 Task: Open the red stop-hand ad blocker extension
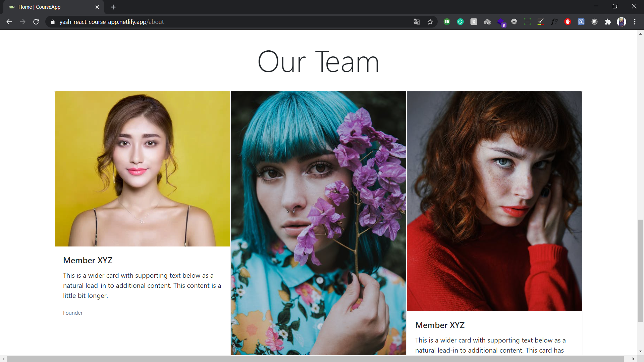coord(568,21)
